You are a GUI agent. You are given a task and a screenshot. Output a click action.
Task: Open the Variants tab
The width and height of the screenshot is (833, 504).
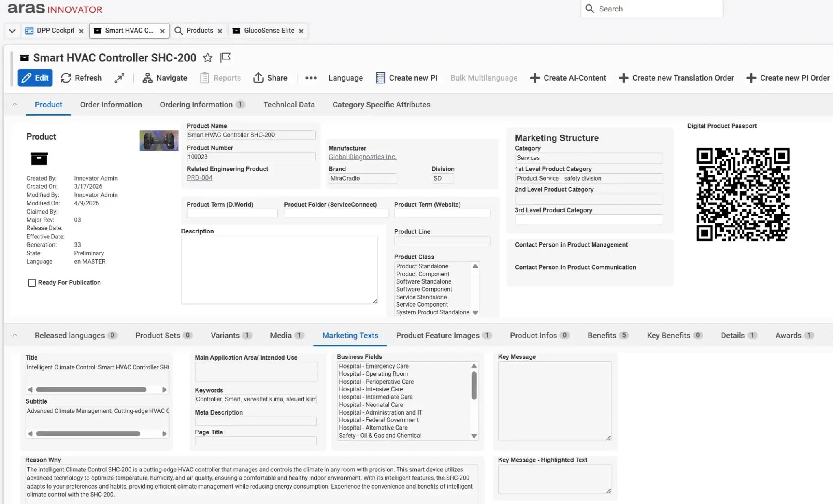pos(231,336)
